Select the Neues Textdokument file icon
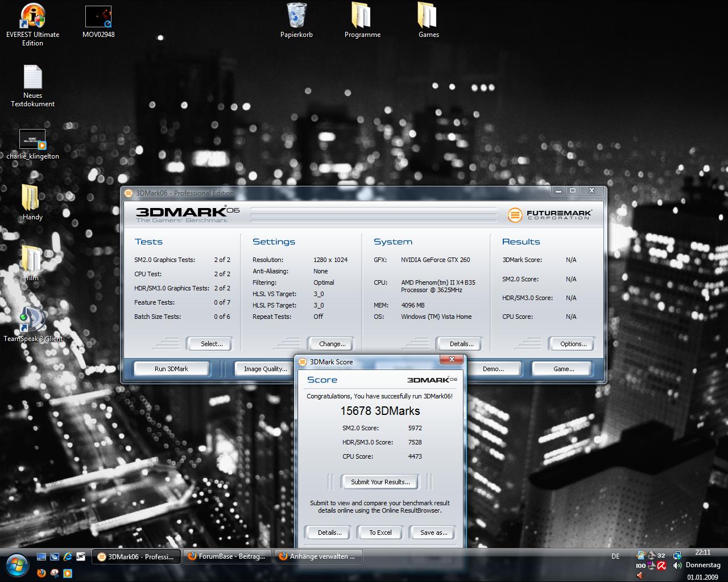Image resolution: width=728 pixels, height=582 pixels. tap(32, 86)
